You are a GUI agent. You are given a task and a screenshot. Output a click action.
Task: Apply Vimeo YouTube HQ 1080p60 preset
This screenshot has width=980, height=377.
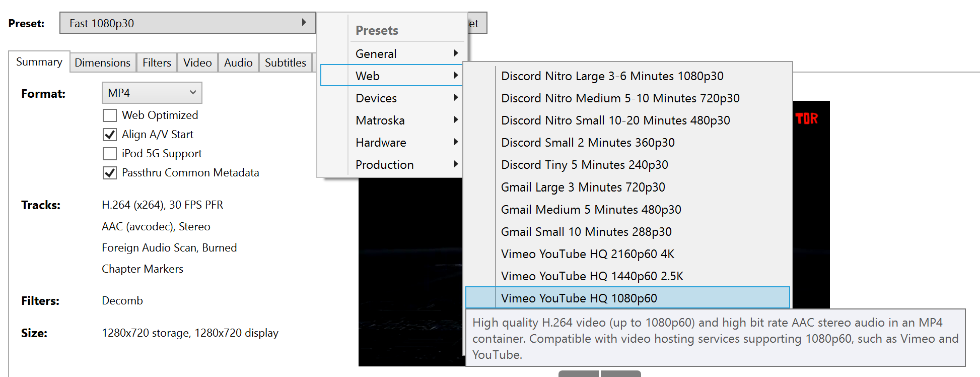click(x=627, y=298)
